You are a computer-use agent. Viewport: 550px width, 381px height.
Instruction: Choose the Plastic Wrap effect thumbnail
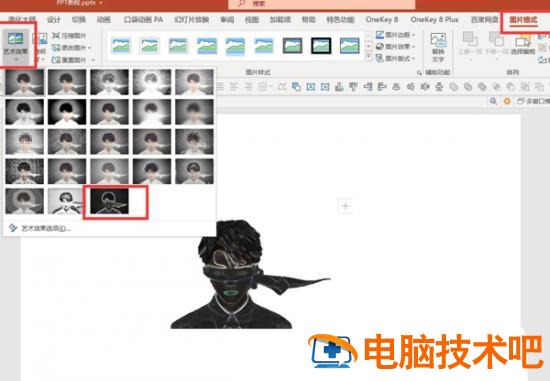[x=194, y=172]
